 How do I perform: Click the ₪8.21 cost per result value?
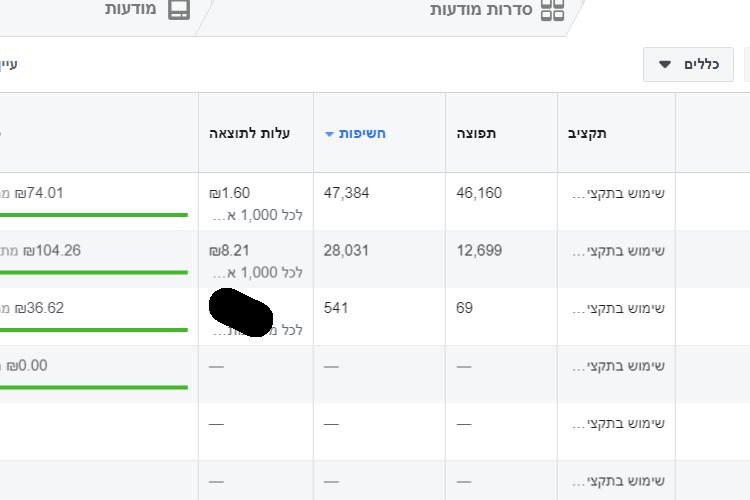click(229, 250)
